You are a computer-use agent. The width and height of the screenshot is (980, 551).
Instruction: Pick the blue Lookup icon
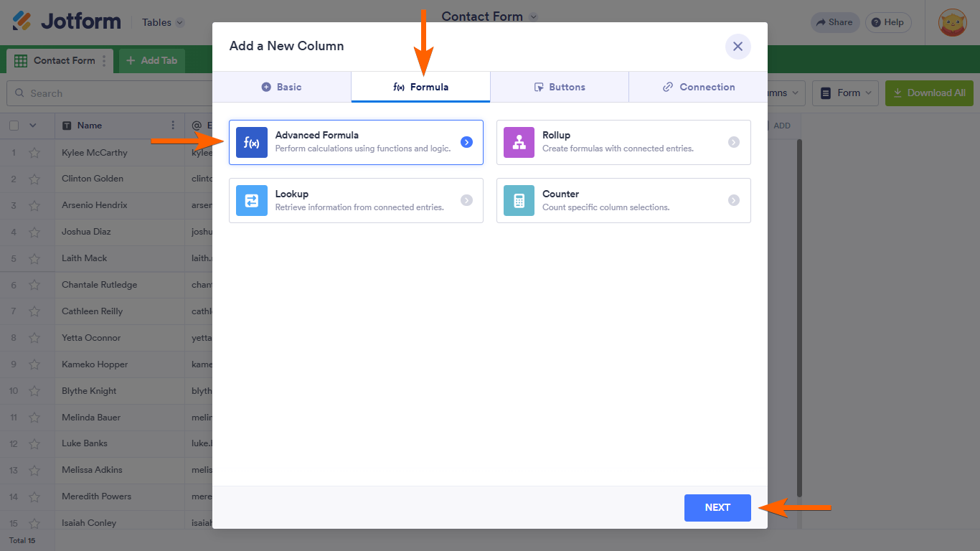pos(252,201)
